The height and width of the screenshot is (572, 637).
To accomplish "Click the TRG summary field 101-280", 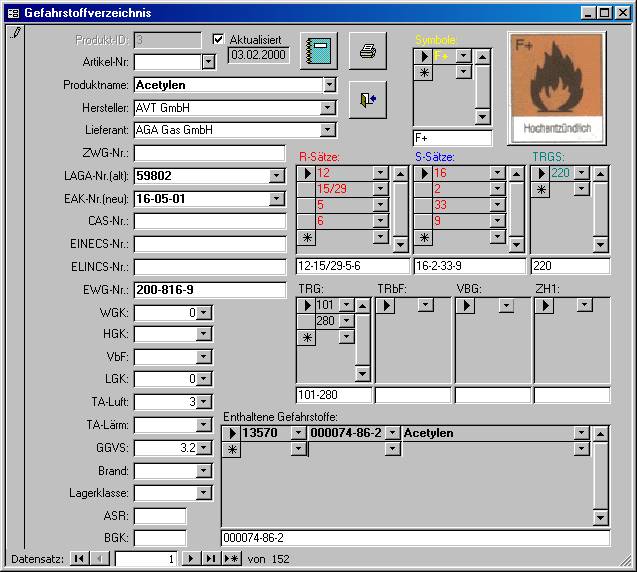I will click(334, 395).
